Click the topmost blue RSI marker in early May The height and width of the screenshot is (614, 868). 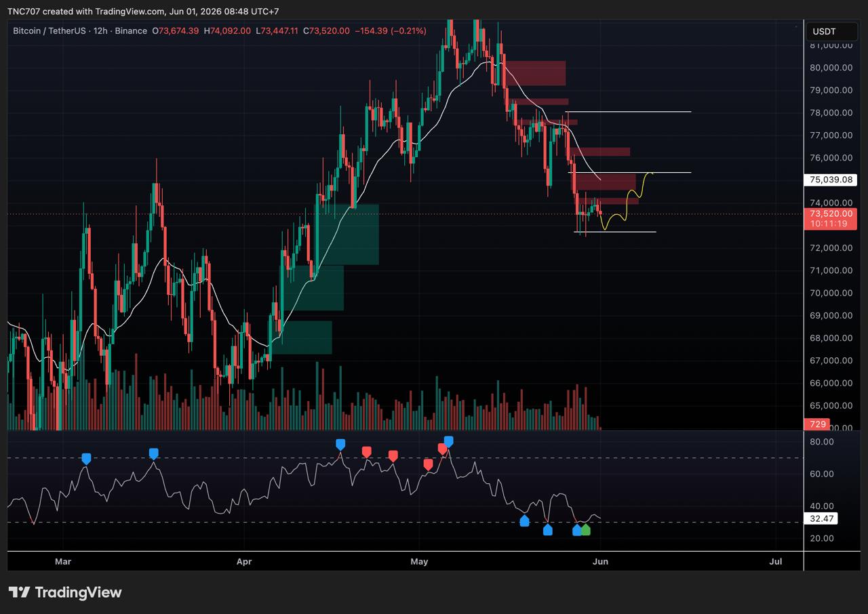(x=448, y=442)
